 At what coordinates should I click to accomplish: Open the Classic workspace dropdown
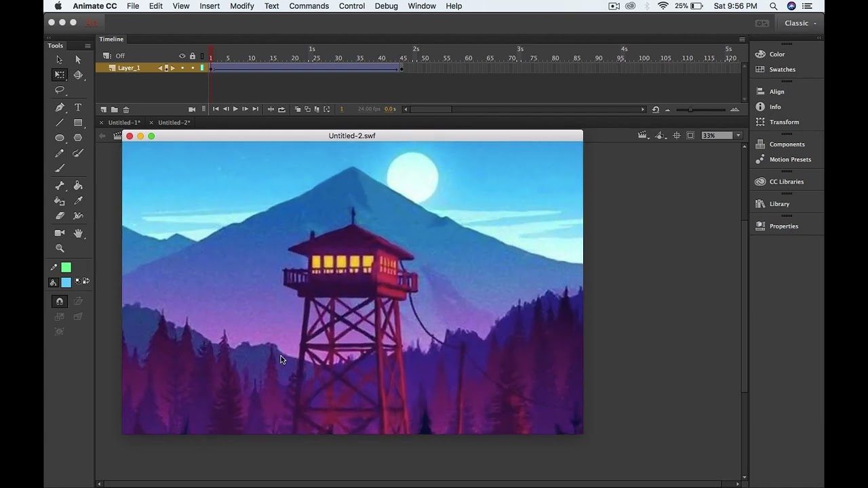(x=800, y=23)
